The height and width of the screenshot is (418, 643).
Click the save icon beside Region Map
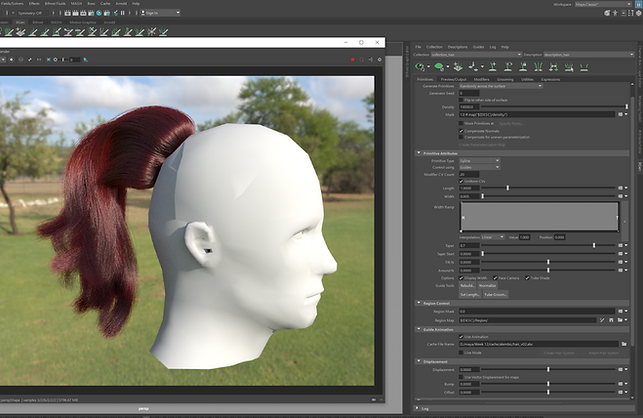611,320
